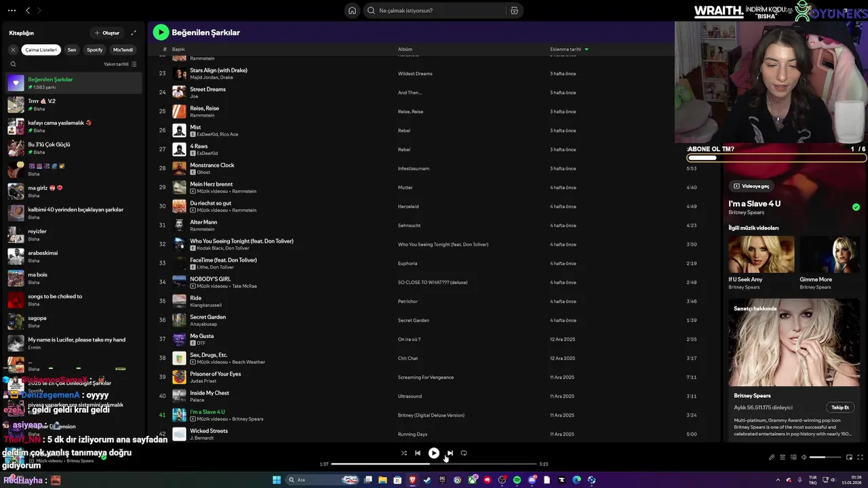
Task: Open the If U Seek Amy video thumbnail
Action: coord(761,254)
